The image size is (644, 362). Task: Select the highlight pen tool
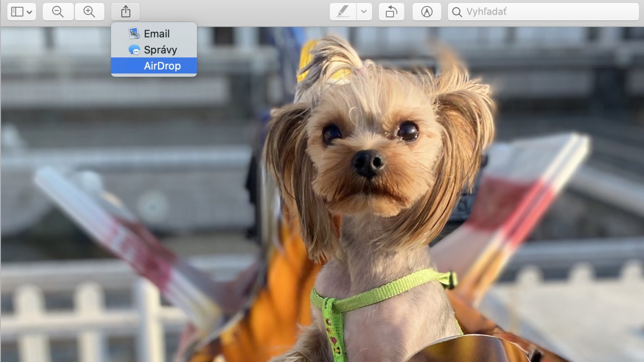[x=343, y=12]
